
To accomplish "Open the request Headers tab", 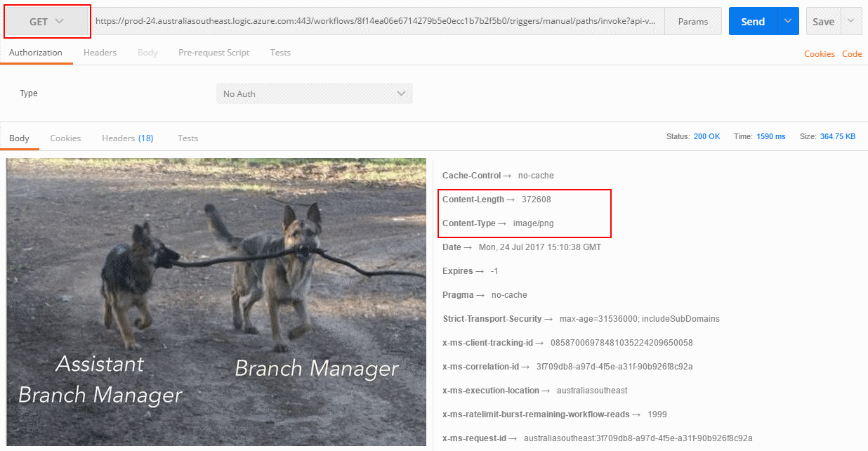I will (100, 53).
